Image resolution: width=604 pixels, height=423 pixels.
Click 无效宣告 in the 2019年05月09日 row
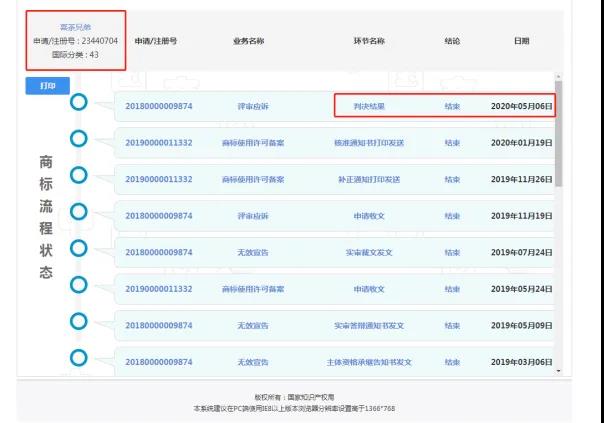(x=253, y=326)
